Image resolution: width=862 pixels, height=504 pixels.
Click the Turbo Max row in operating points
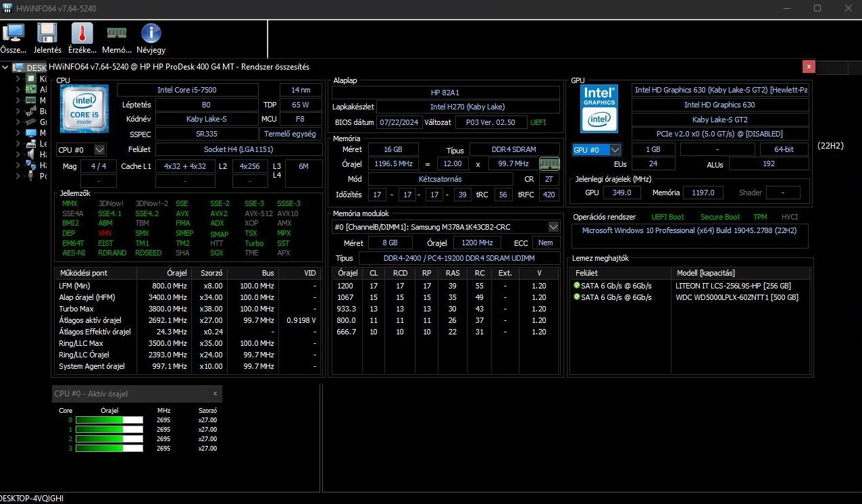187,309
